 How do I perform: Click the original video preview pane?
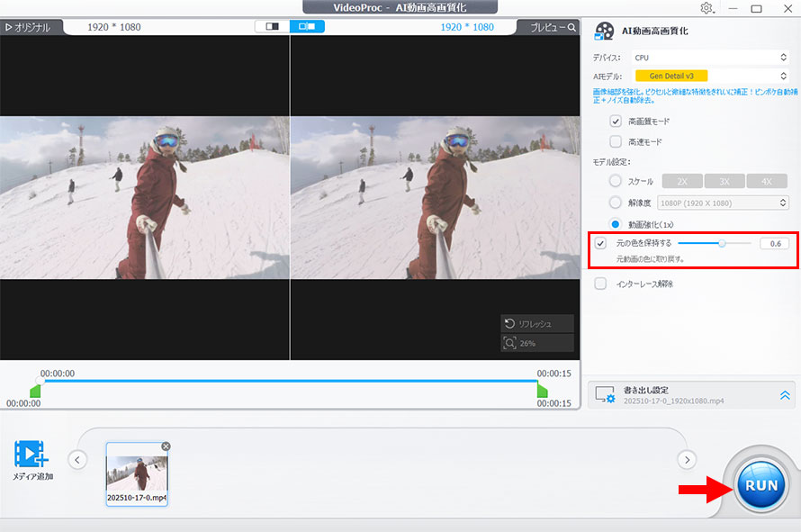[145, 197]
